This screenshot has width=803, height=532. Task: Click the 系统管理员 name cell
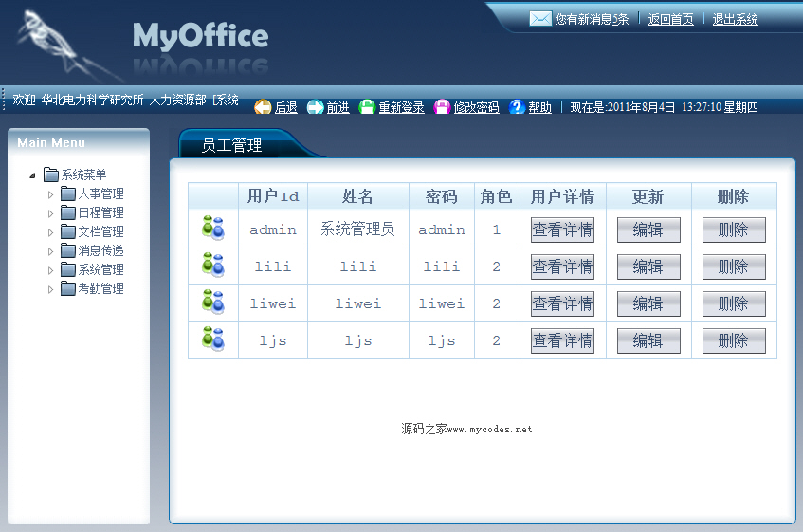pyautogui.click(x=358, y=229)
